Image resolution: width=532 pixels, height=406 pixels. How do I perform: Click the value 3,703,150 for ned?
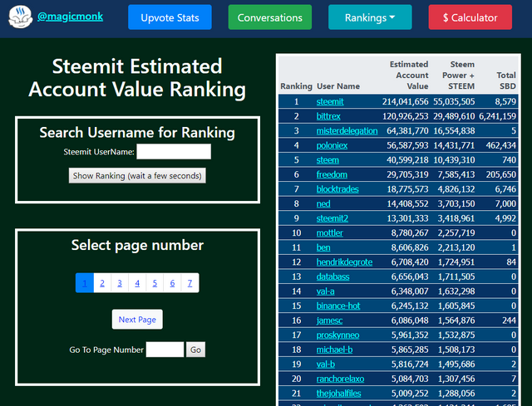pyautogui.click(x=456, y=203)
